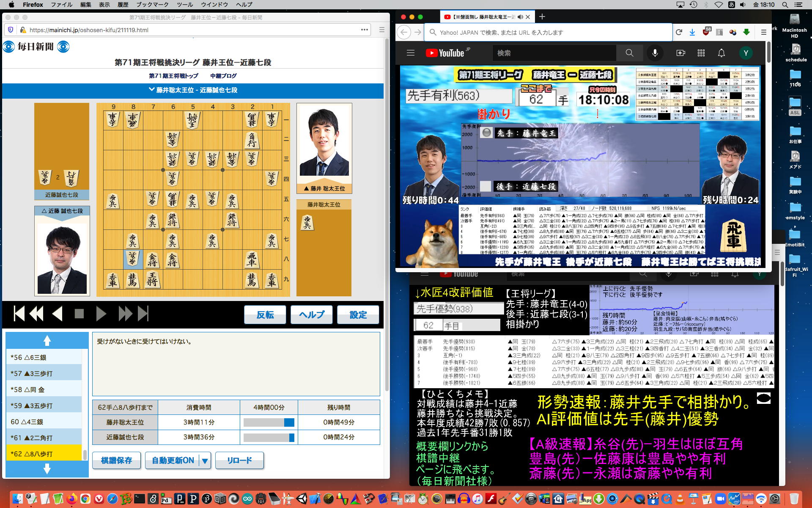
Task: Click the YouTube voice search microphone
Action: (x=655, y=53)
